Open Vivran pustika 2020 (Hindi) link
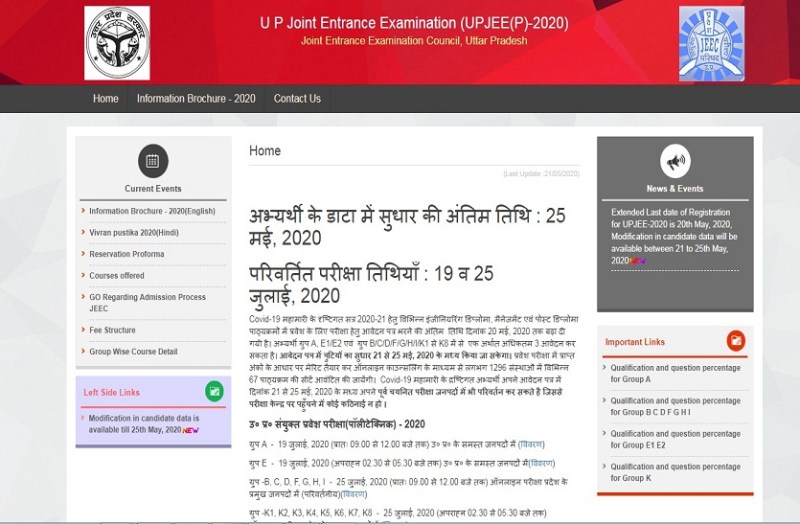Screen dimensions: 800x524 pos(134,232)
